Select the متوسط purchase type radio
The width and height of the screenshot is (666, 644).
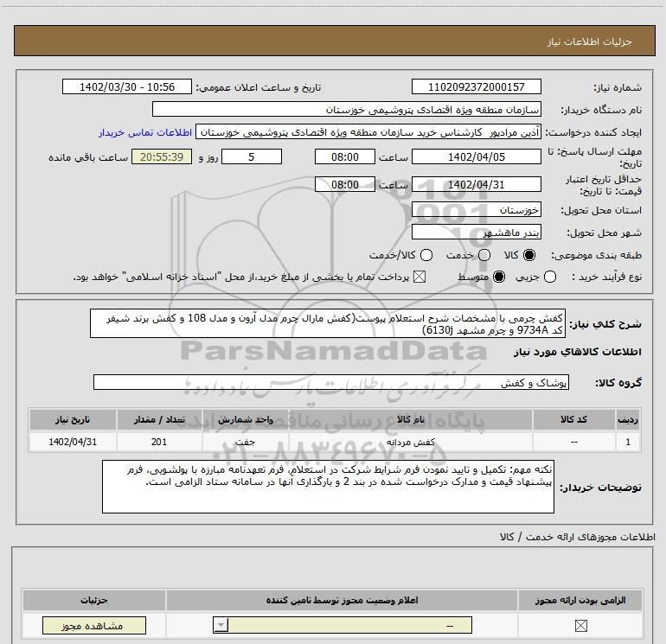pos(499,277)
